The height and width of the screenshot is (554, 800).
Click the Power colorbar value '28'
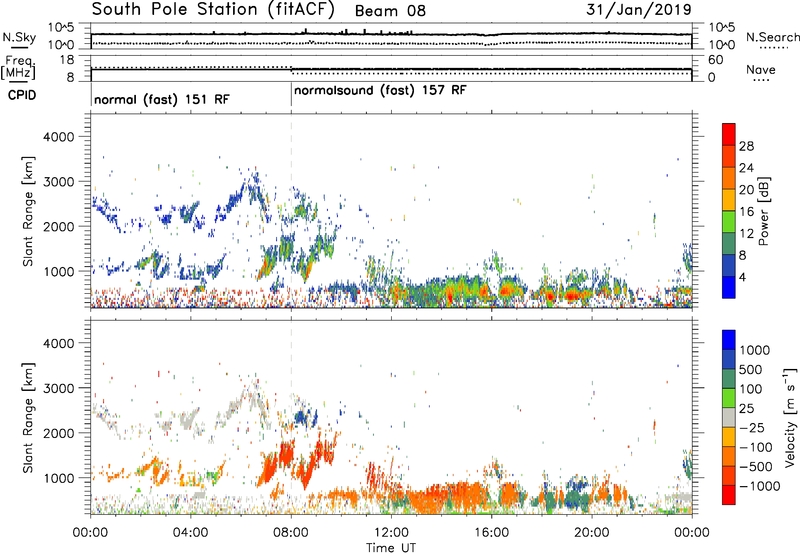pyautogui.click(x=746, y=146)
